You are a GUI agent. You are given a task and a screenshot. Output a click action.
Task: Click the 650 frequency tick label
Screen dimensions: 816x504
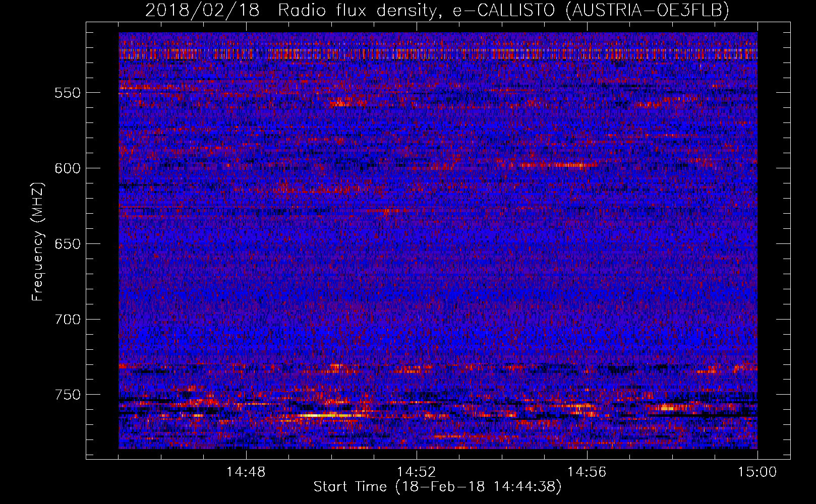point(68,244)
